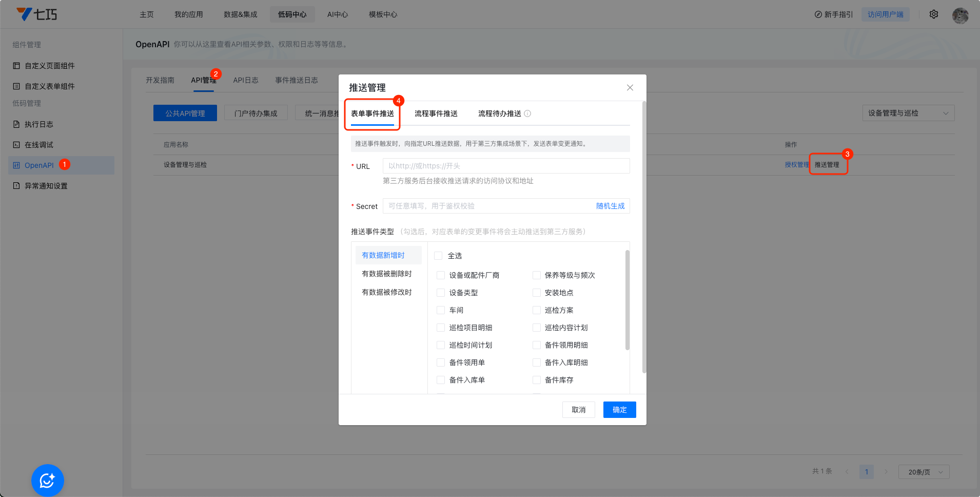Check 车间 checkbox
The height and width of the screenshot is (497, 980).
point(441,310)
